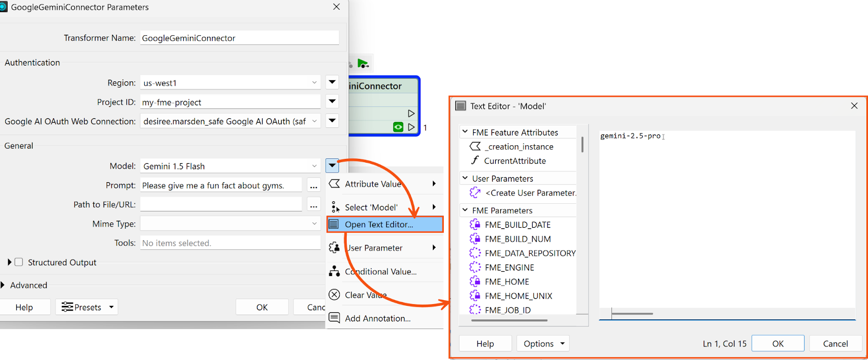Open the Model combo box
Image resolution: width=868 pixels, height=360 pixels.
point(230,166)
